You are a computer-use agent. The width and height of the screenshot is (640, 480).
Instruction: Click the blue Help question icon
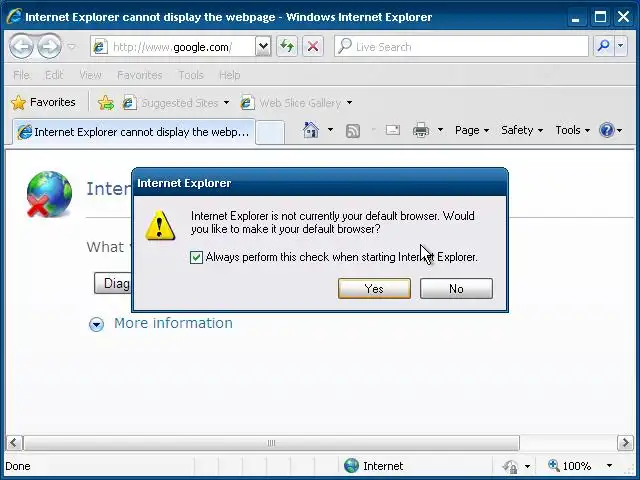tap(607, 130)
